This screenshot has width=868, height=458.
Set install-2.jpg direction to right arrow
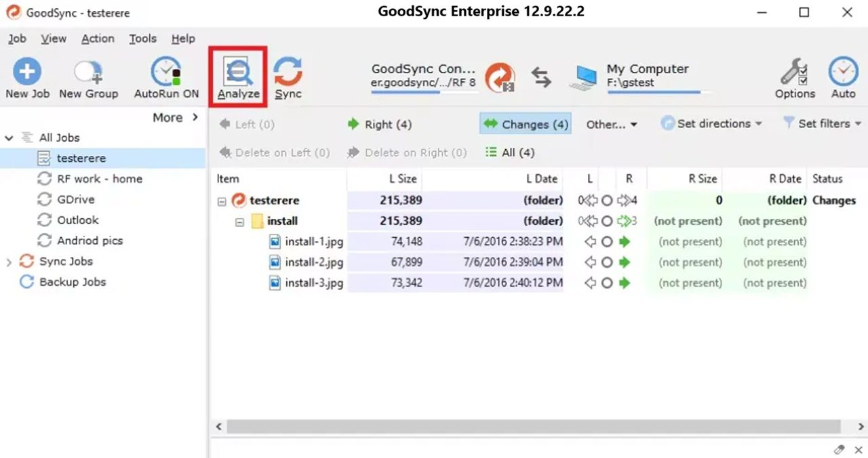(625, 262)
